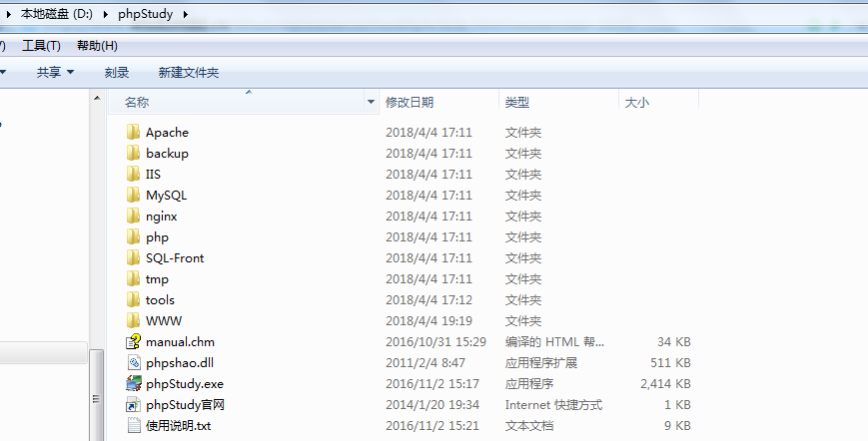The height and width of the screenshot is (441, 868).
Task: Click the size 511 KB
Action: [671, 363]
